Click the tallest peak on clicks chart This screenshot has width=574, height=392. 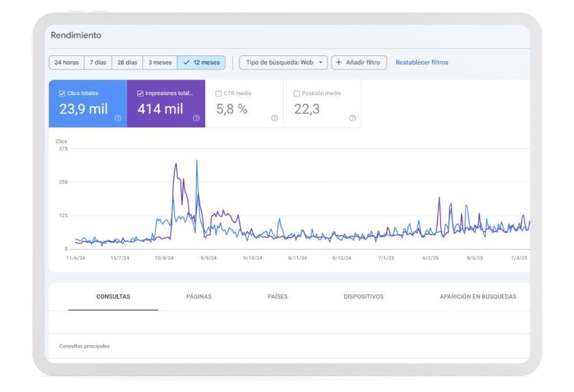[196, 161]
